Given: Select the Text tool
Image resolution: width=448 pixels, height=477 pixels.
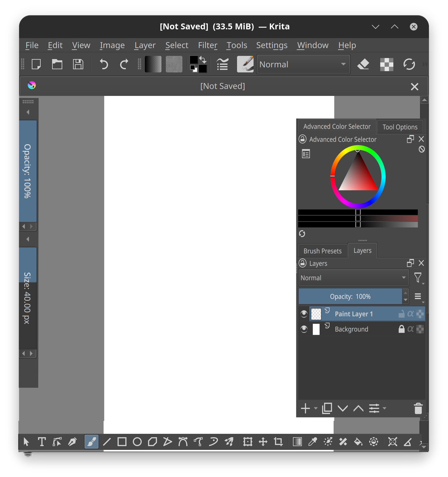Looking at the screenshot, I should click(42, 442).
